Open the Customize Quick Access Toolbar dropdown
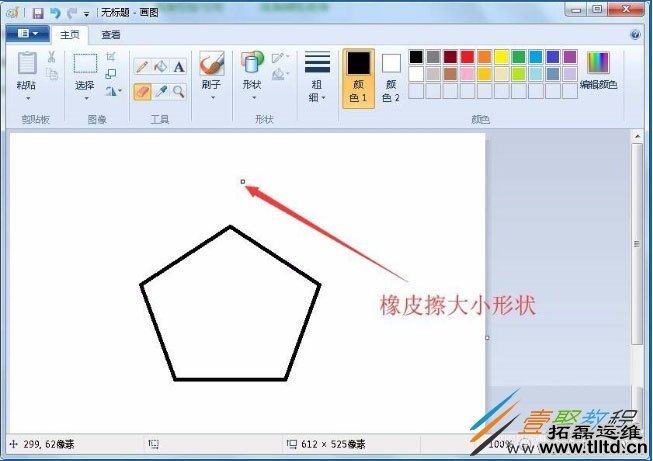The width and height of the screenshot is (653, 461). click(x=86, y=14)
